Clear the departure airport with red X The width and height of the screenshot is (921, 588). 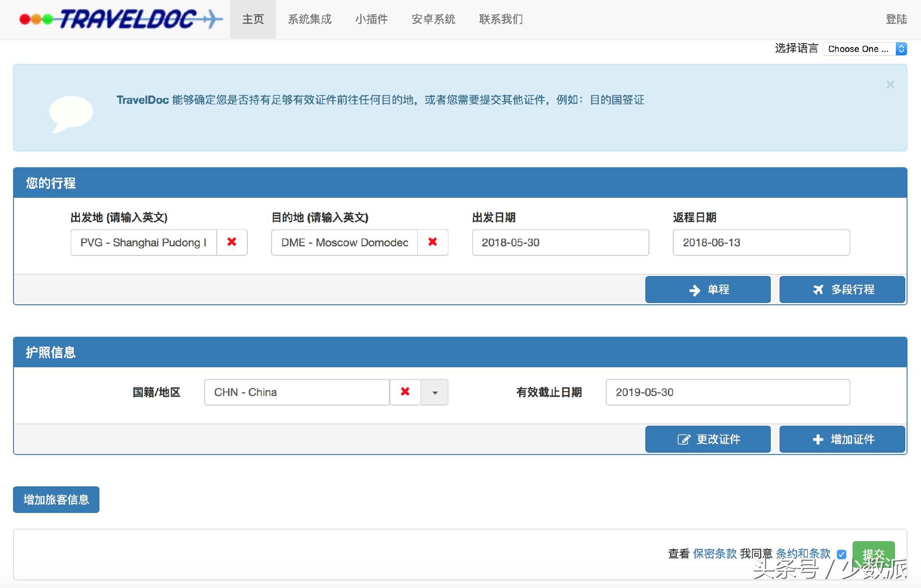(232, 242)
